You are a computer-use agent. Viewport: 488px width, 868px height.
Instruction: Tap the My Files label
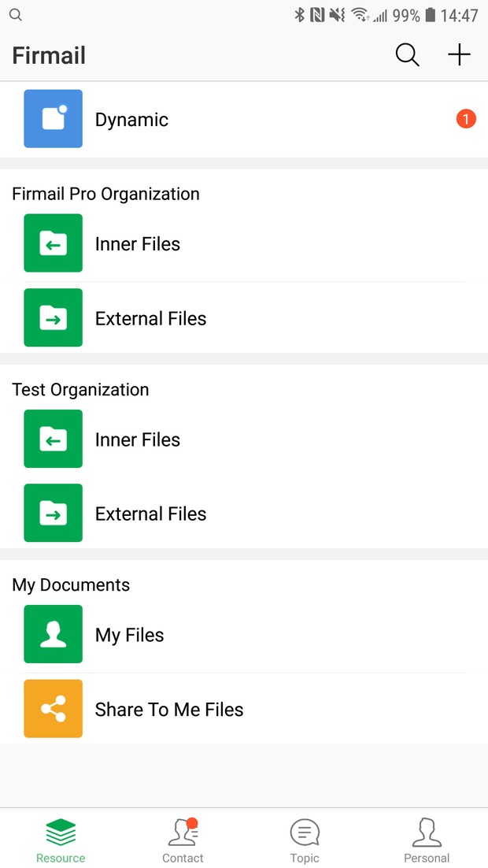click(129, 635)
